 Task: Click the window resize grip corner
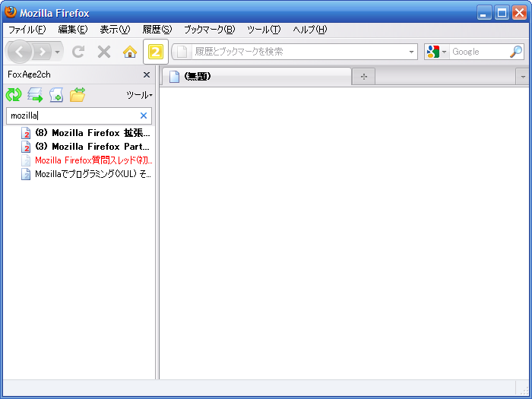(524, 390)
